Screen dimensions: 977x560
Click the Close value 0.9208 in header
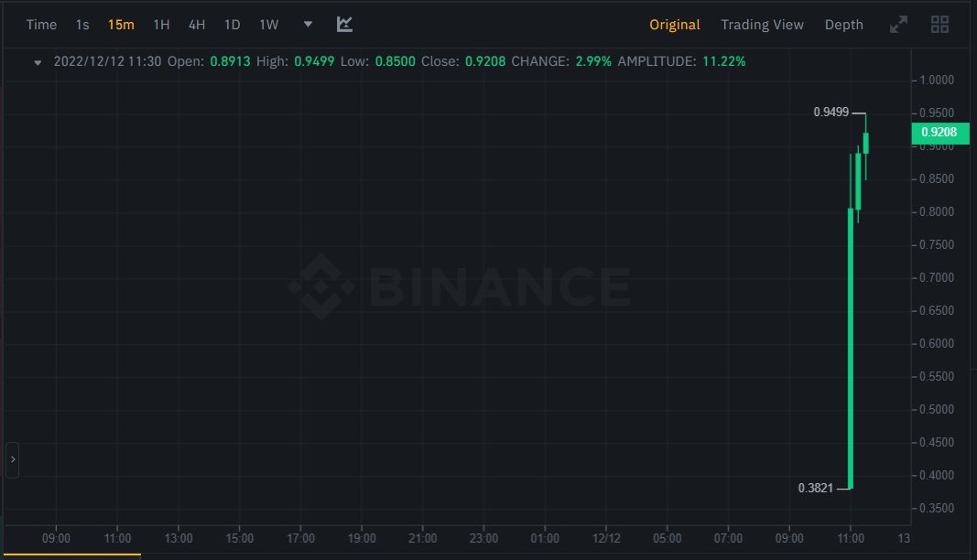click(x=485, y=61)
